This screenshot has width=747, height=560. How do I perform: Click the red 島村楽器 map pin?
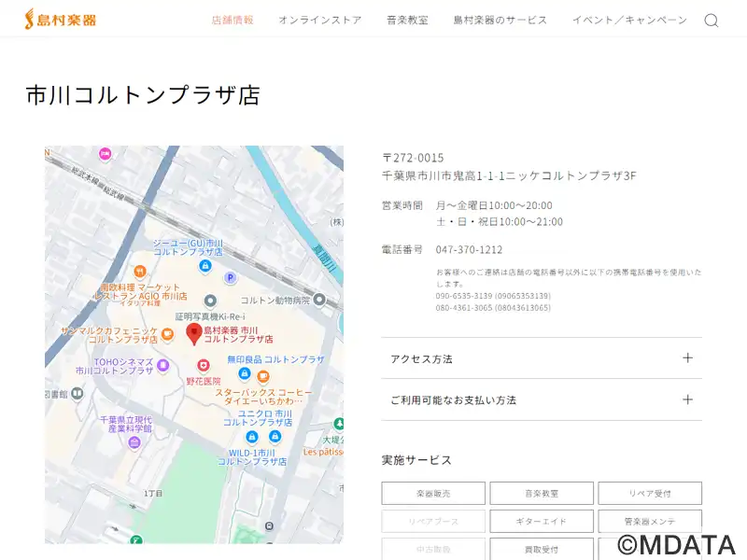coord(194,333)
